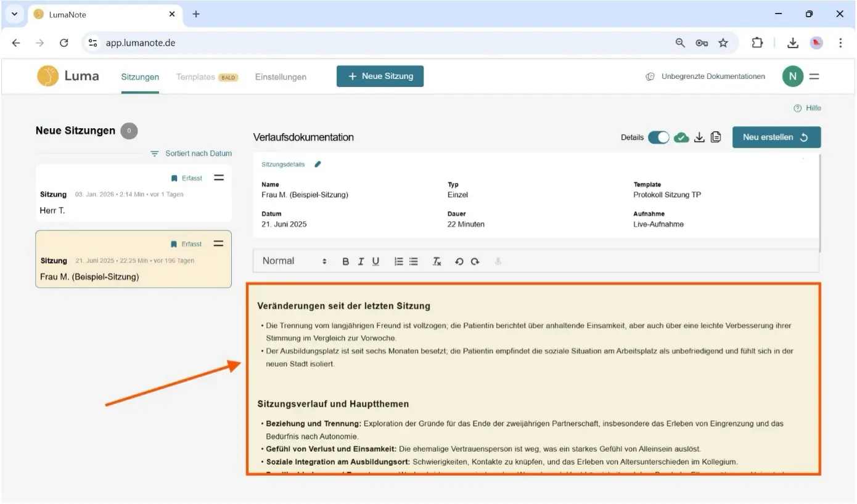Open the hamburger menu beside the profile avatar
The width and height of the screenshot is (857, 504).
click(814, 76)
